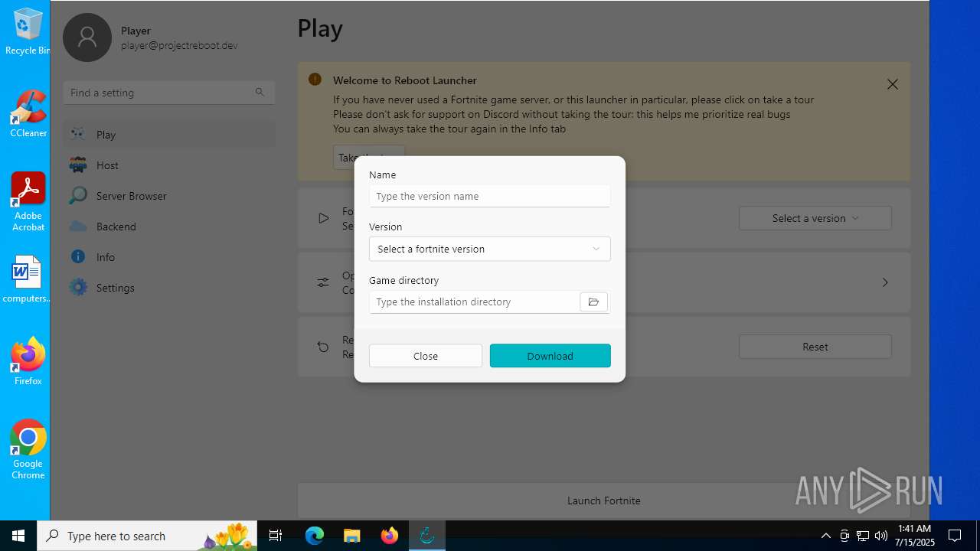Click the Player profile avatar
980x551 pixels.
pos(87,37)
